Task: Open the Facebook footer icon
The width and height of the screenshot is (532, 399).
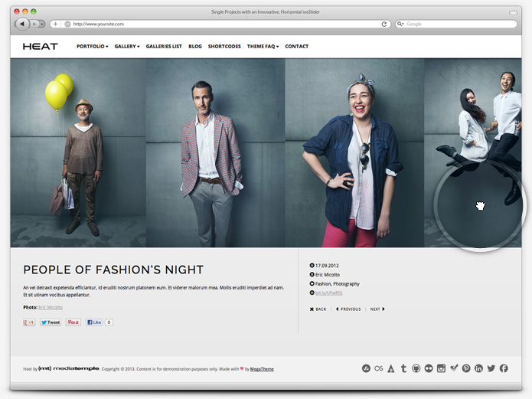Action: (x=504, y=368)
